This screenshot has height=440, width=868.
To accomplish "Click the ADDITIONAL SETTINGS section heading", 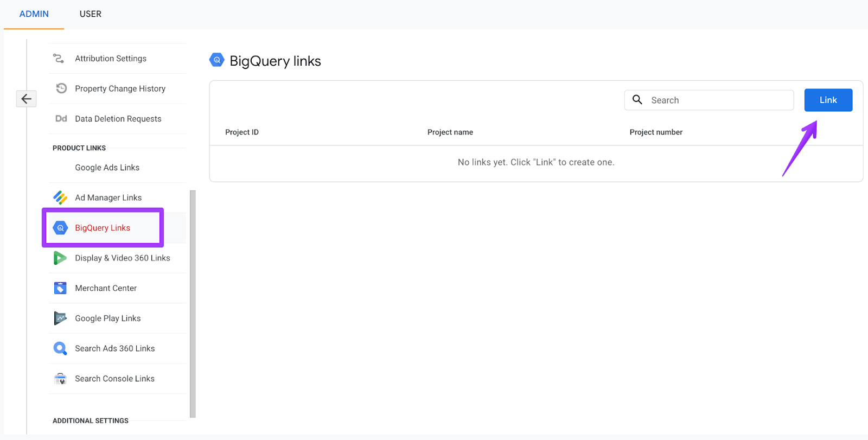I will click(x=91, y=420).
